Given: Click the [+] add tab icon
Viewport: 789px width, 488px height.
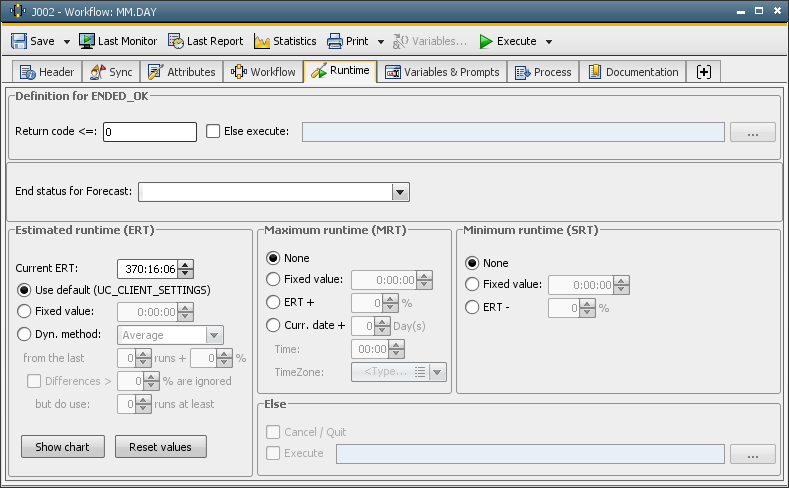Looking at the screenshot, I should (x=704, y=72).
